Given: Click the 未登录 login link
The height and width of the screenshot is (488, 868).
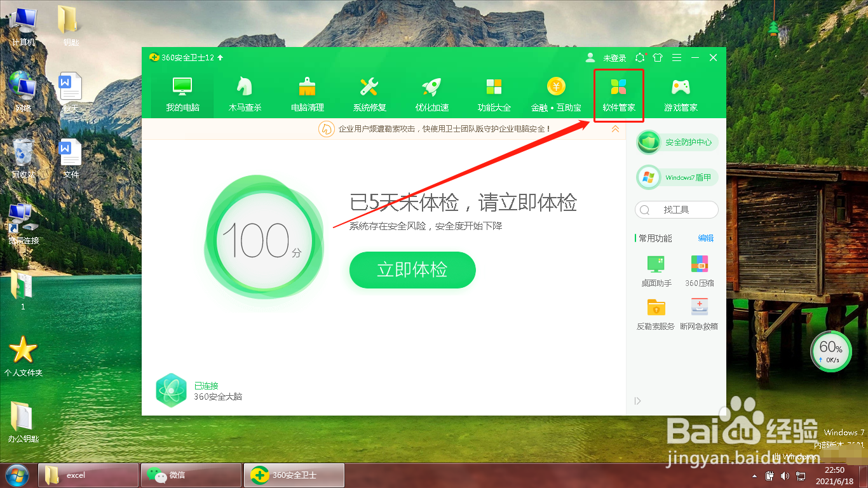Looking at the screenshot, I should point(614,58).
